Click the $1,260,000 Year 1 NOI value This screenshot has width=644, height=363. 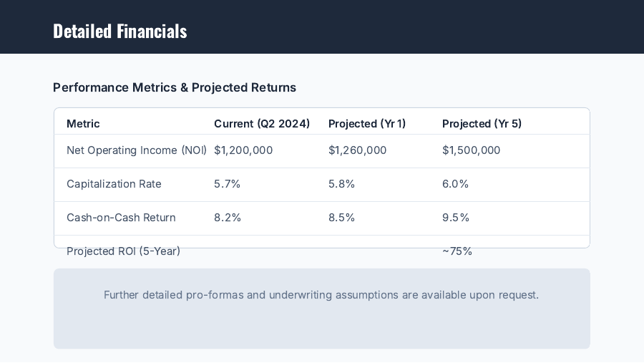[x=357, y=150]
